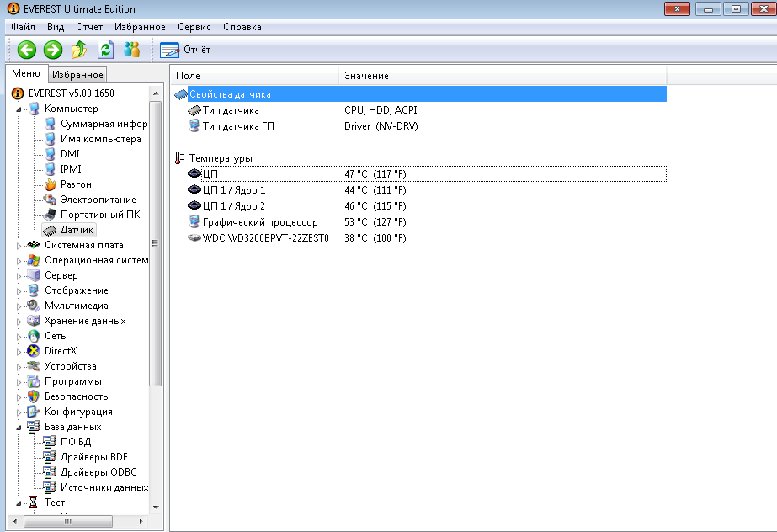Open Портативный ПК laptop item

(100, 215)
